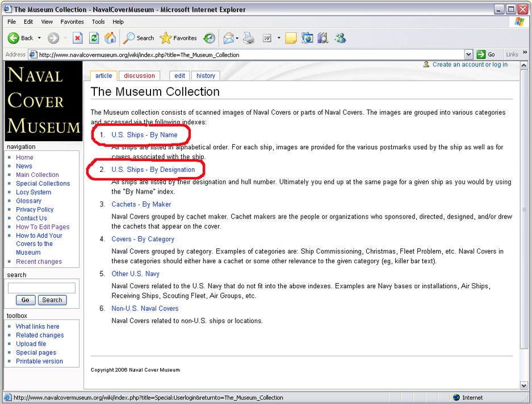Open the Mail toolbar icon

click(x=228, y=38)
